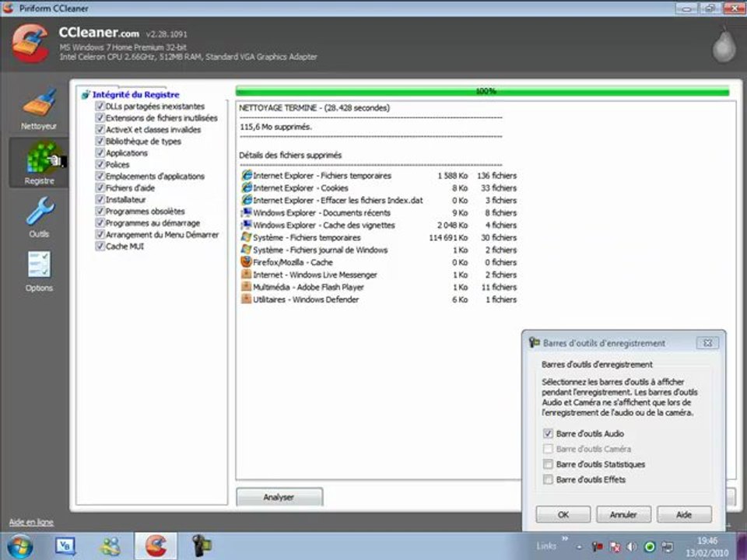Screen dimensions: 747x560
Task: Click the CCleaner taskbar button
Action: coord(156,546)
